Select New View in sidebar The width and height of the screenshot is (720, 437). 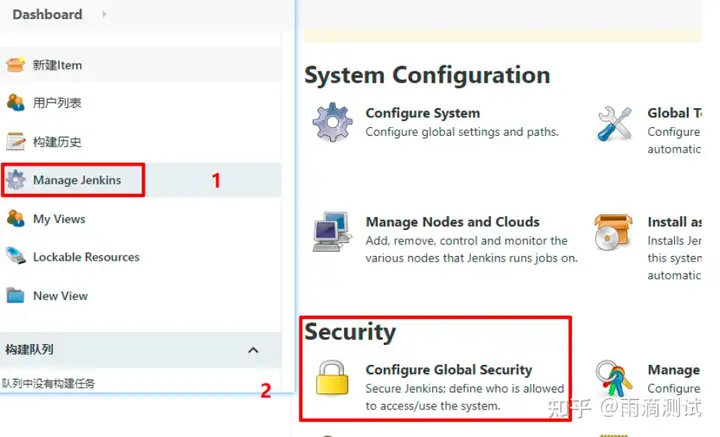click(60, 296)
